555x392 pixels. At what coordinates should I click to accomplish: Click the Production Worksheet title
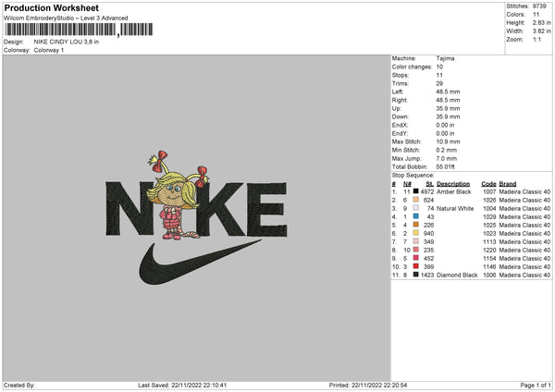click(x=52, y=7)
